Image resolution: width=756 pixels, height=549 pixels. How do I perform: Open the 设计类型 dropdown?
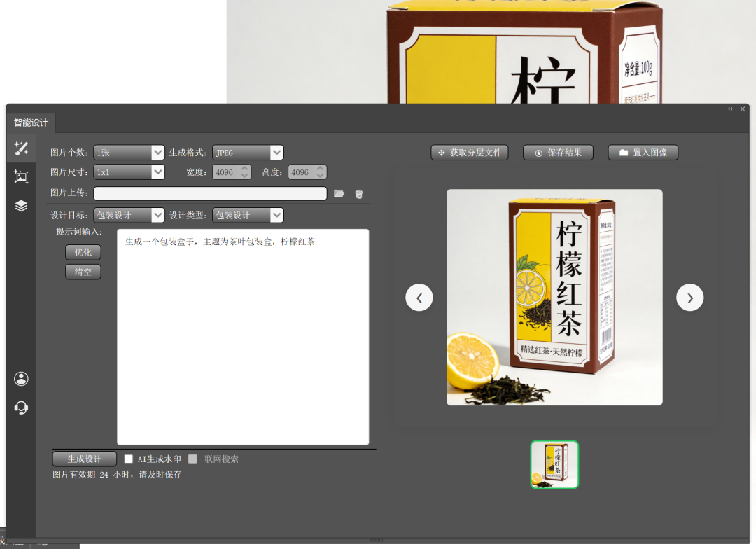click(x=248, y=215)
